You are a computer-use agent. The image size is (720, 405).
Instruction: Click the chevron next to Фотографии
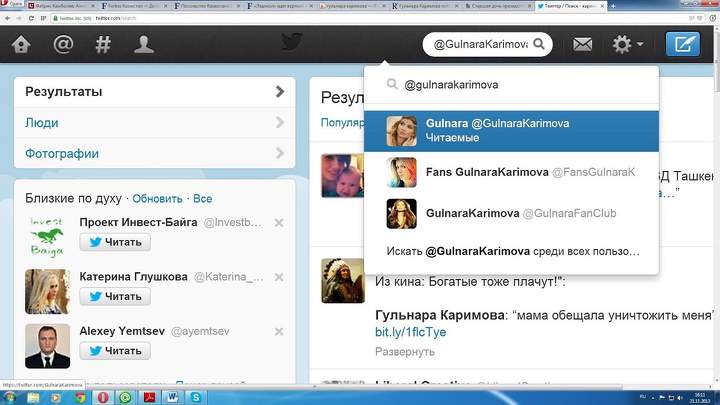click(x=280, y=153)
